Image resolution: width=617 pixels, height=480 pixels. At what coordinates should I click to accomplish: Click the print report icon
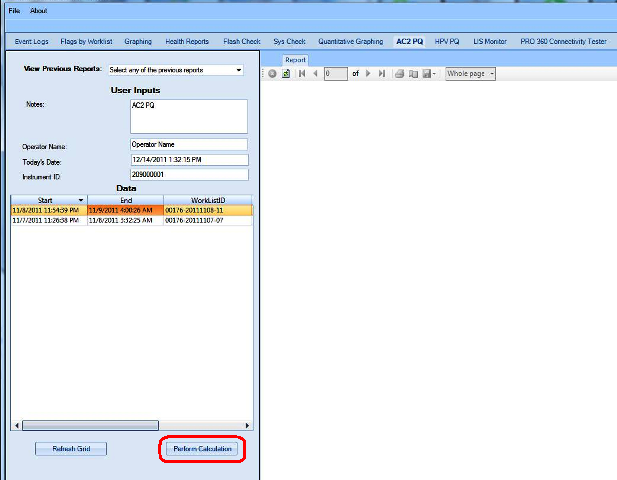399,74
